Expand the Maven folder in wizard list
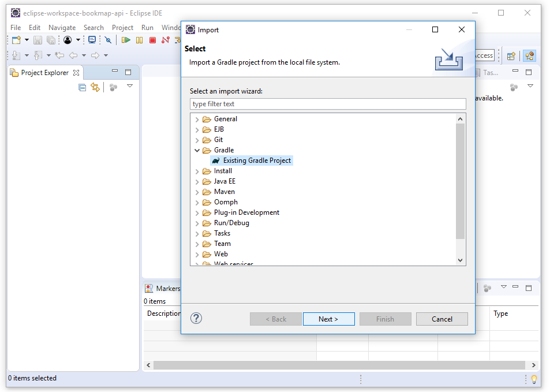550x392 pixels. click(197, 192)
